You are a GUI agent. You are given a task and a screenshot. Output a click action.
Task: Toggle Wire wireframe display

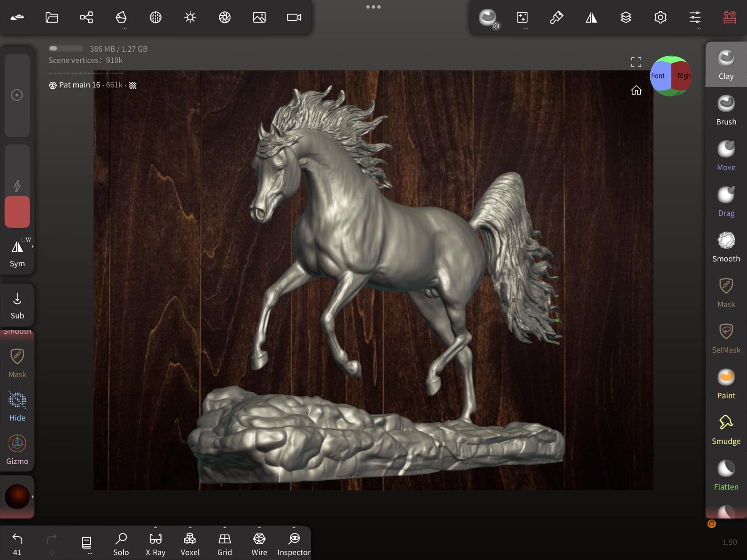[x=259, y=544]
